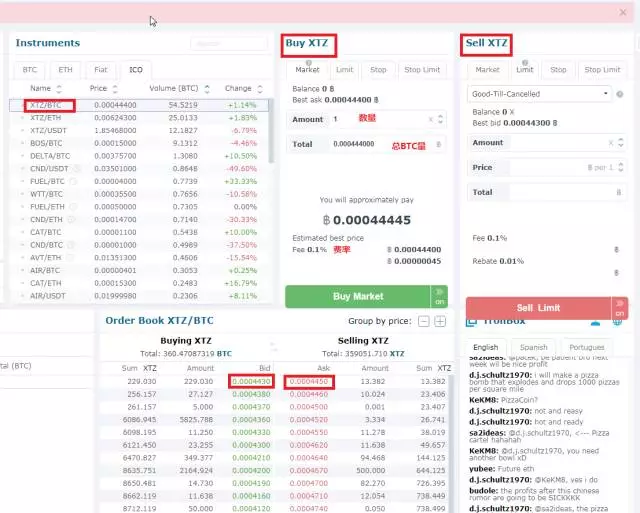Open the Stop tab in Sell XTZ
Viewport: 640px width, 513px height.
[x=558, y=70]
